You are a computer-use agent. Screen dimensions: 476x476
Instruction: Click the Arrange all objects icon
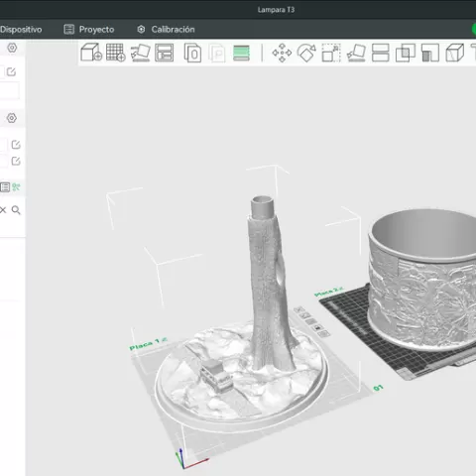(x=165, y=53)
